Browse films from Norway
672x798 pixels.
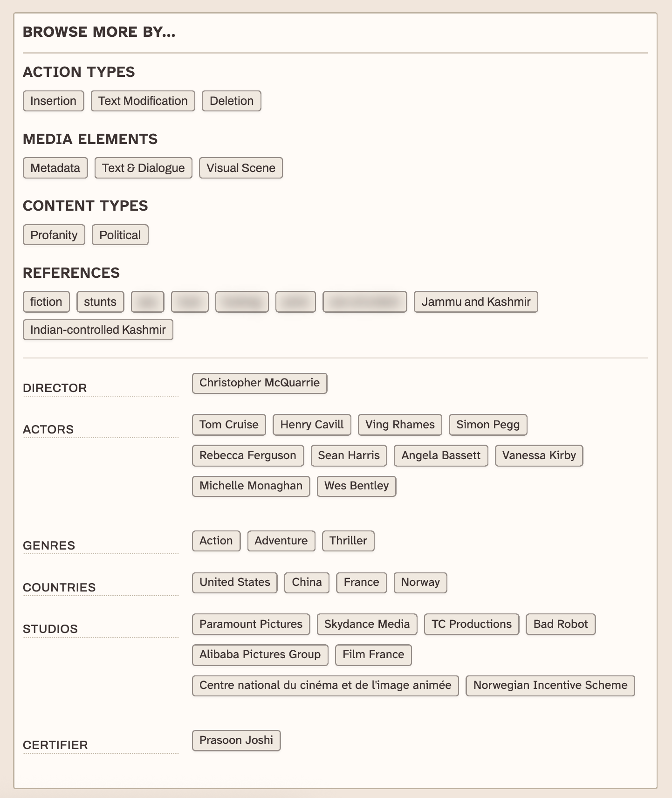pyautogui.click(x=420, y=583)
